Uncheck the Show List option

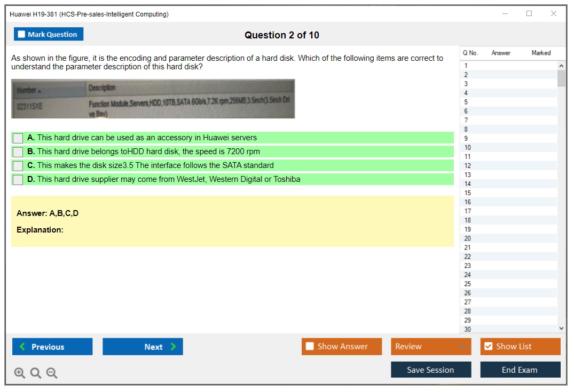tap(488, 347)
